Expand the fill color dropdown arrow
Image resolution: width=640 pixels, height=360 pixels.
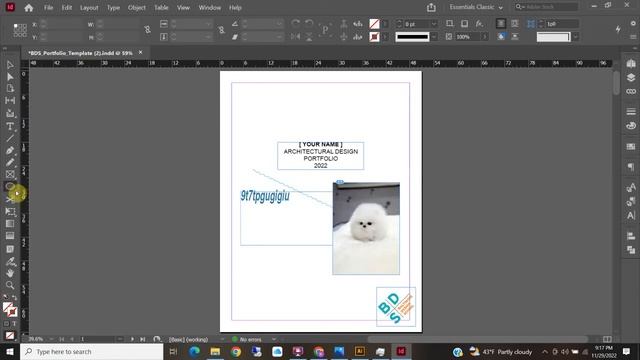coord(384,24)
